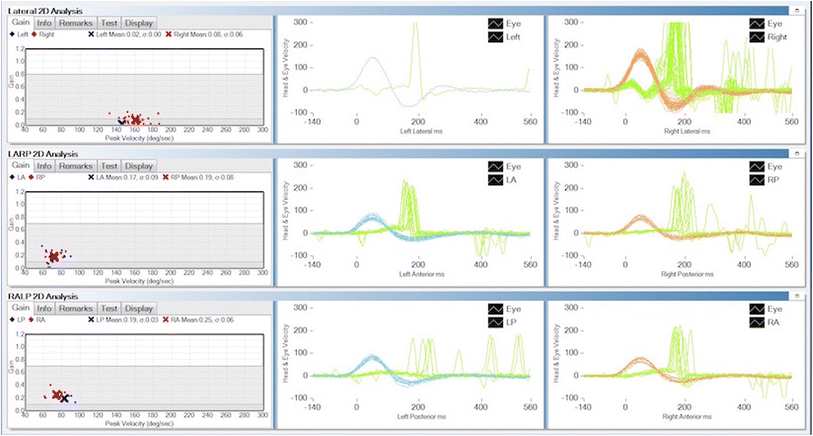
Task: Open the Info tab in Lateral 2D Analysis
Action: tap(44, 22)
